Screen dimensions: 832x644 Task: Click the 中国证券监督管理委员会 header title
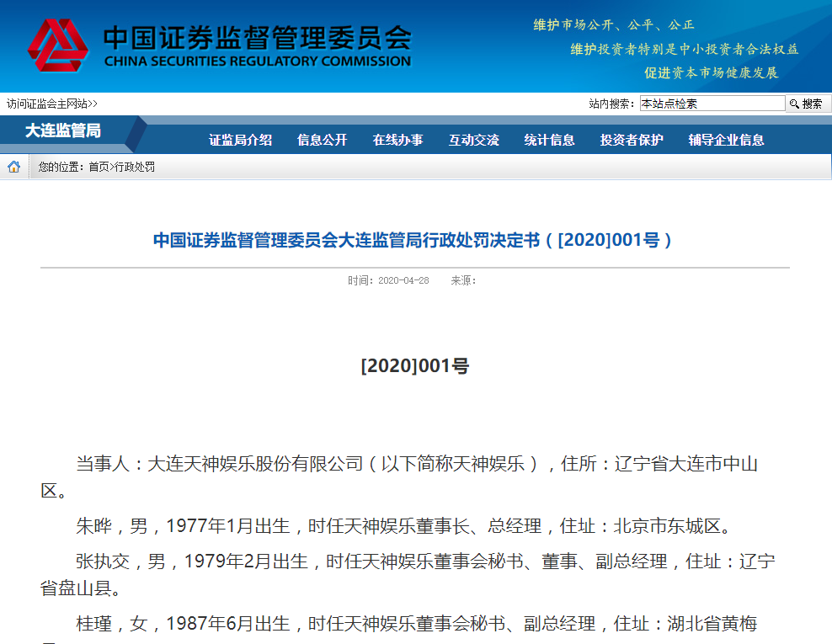(258, 38)
